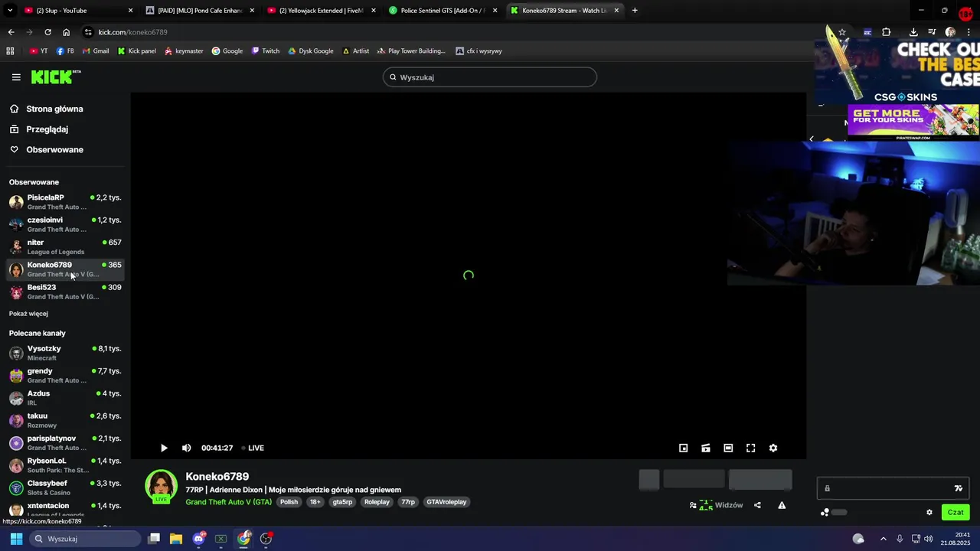Bookmark this page with the star
The width and height of the screenshot is (980, 551).
coord(842,32)
